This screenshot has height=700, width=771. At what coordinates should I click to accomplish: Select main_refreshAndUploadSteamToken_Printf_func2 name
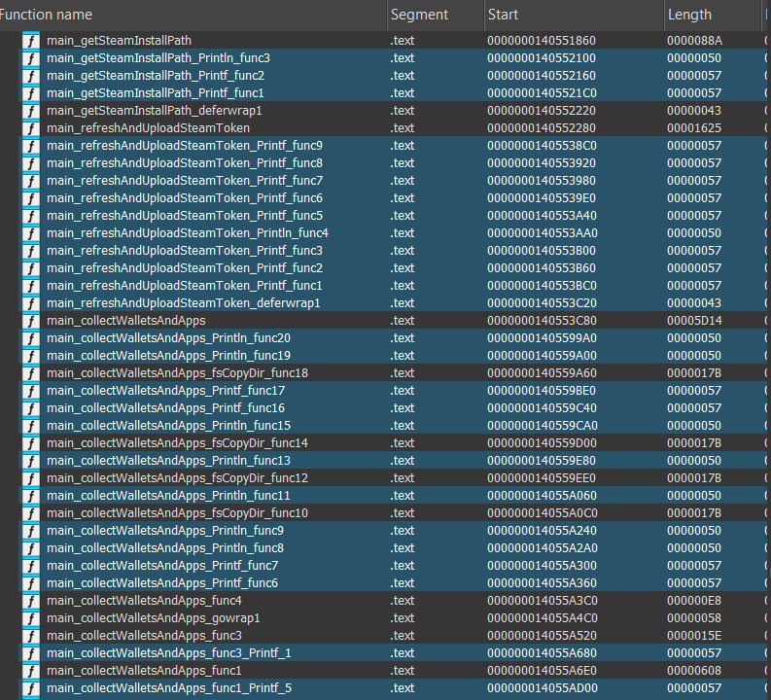[185, 268]
